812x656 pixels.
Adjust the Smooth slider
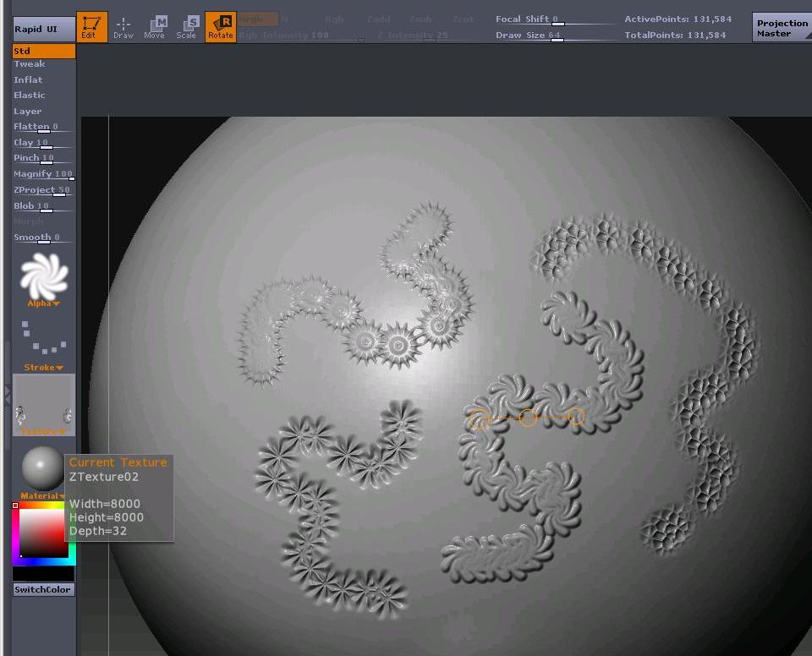43,238
